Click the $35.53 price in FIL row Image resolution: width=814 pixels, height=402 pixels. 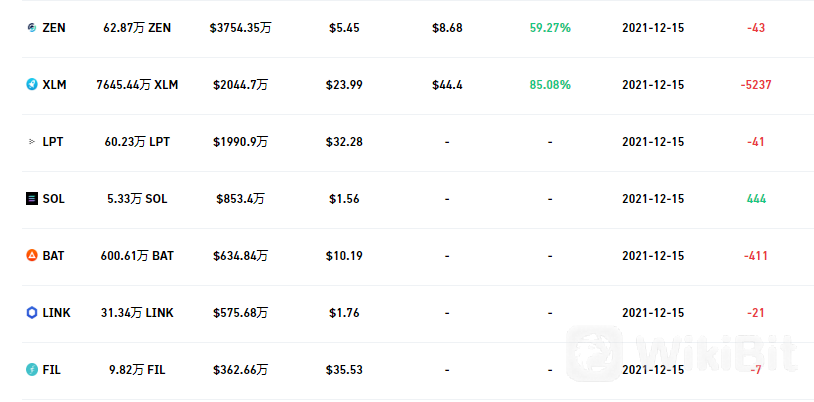click(344, 370)
